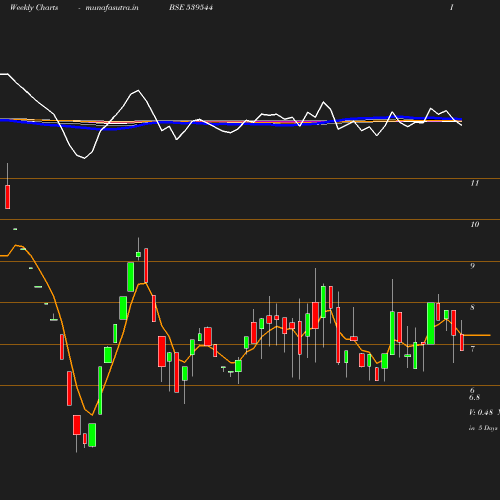Click the price axis label 6
Screen dimensions: 500x500
(472, 390)
